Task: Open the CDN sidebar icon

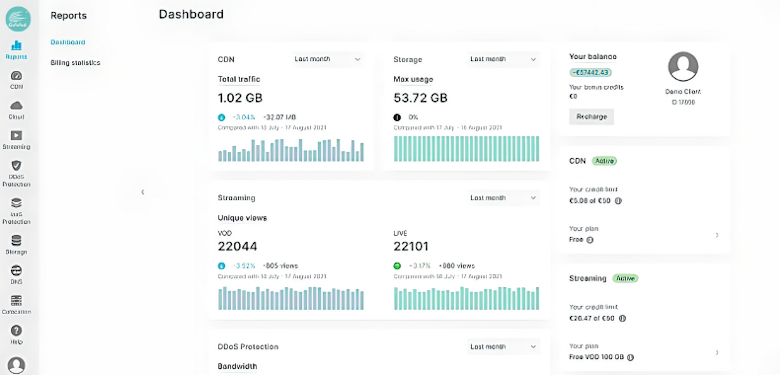Action: [16, 76]
